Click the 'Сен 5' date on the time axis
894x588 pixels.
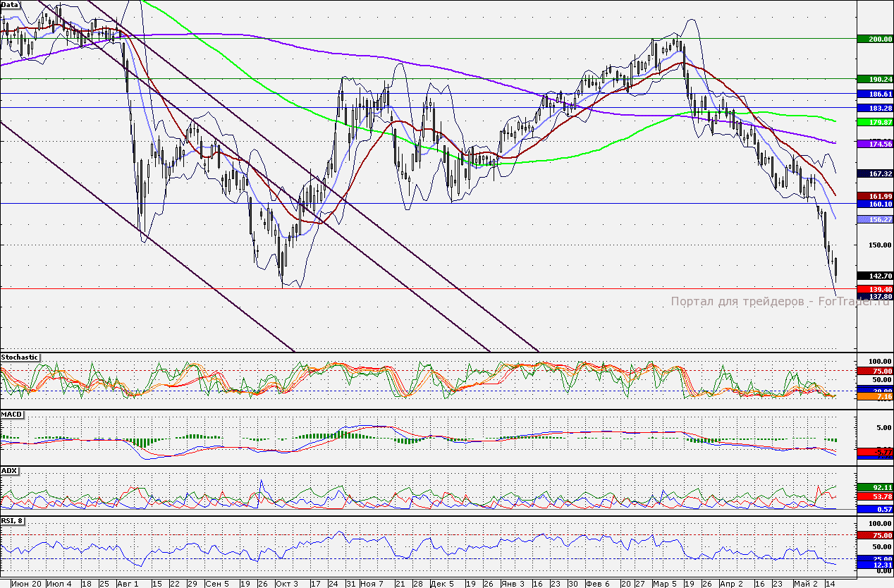[x=216, y=584]
